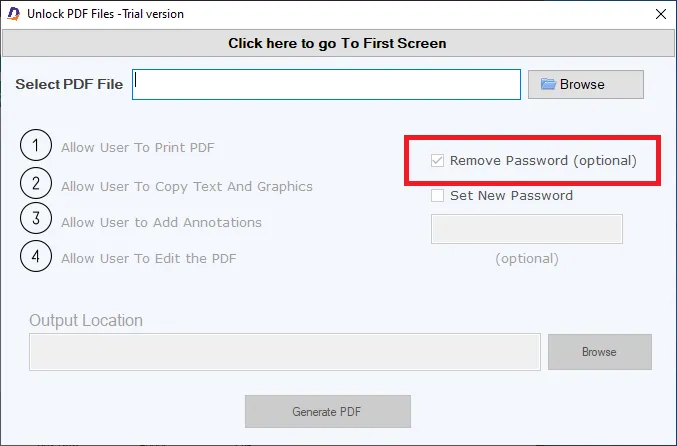677x446 pixels.
Task: Select Allow User To Copy Text And Graphics
Action: (x=187, y=187)
